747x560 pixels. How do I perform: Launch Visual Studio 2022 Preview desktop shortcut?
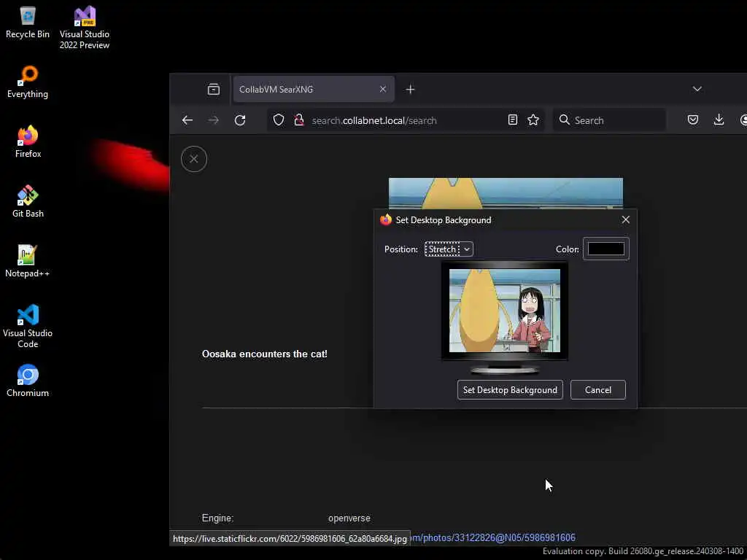click(x=85, y=28)
